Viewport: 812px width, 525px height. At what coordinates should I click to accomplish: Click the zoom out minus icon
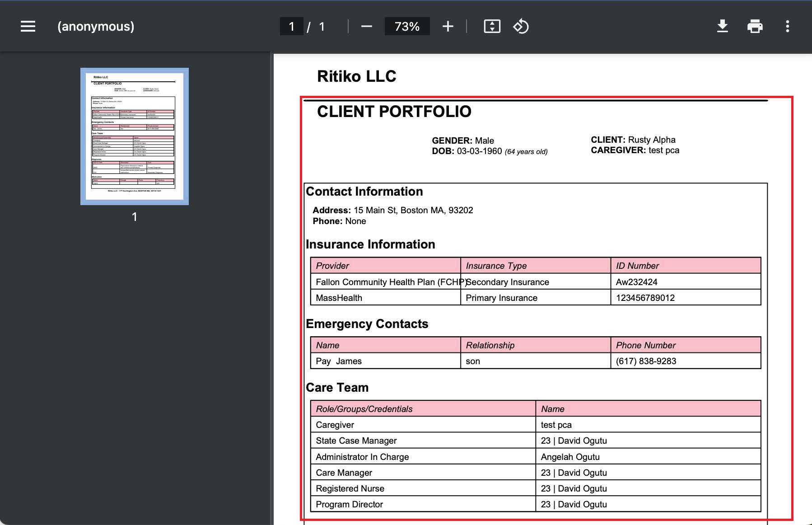tap(366, 27)
